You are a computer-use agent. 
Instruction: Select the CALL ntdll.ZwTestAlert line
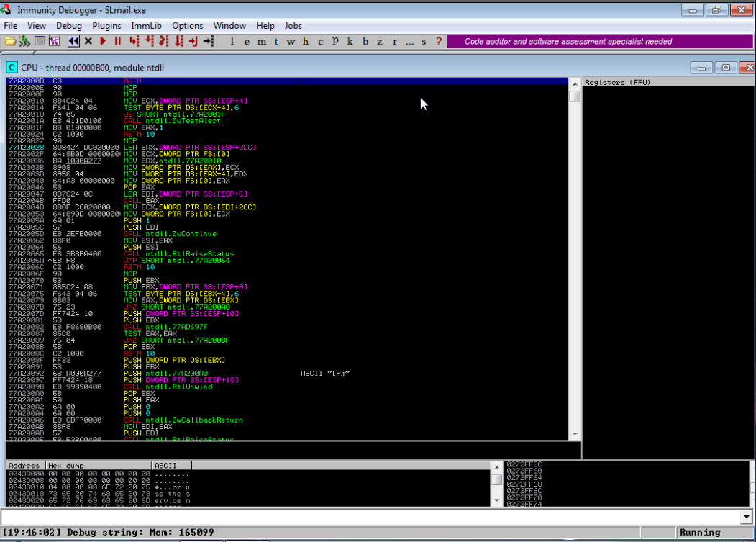pyautogui.click(x=287, y=121)
